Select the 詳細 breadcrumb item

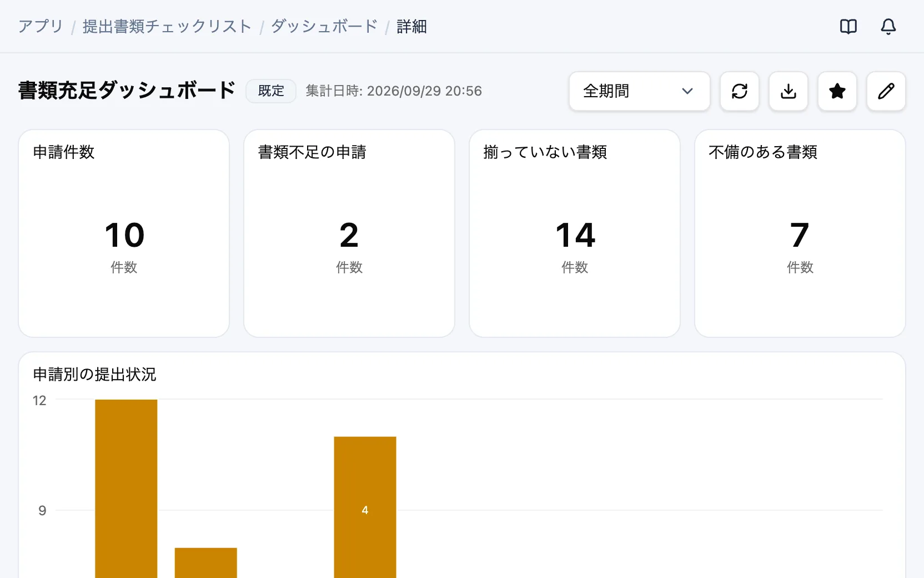tap(411, 26)
